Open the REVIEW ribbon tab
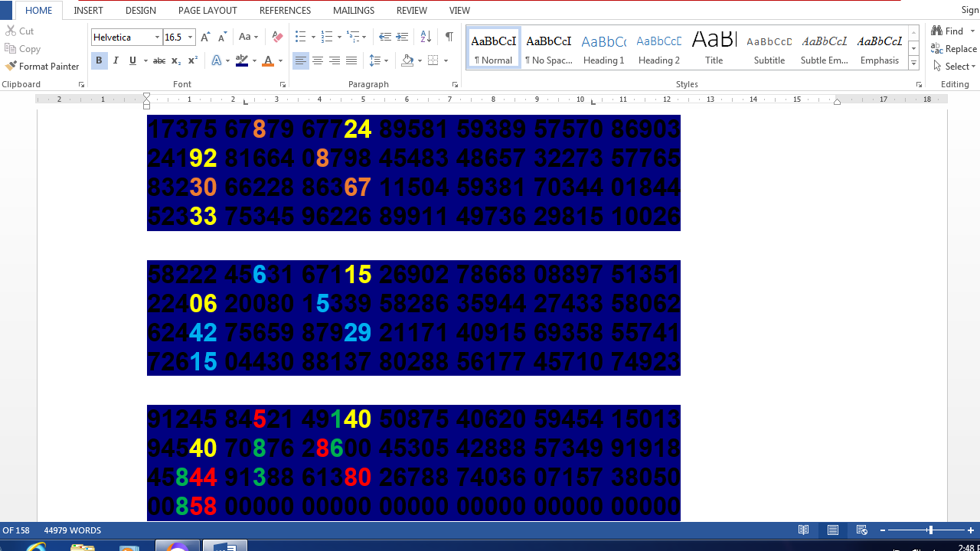This screenshot has width=980, height=551. pos(412,11)
